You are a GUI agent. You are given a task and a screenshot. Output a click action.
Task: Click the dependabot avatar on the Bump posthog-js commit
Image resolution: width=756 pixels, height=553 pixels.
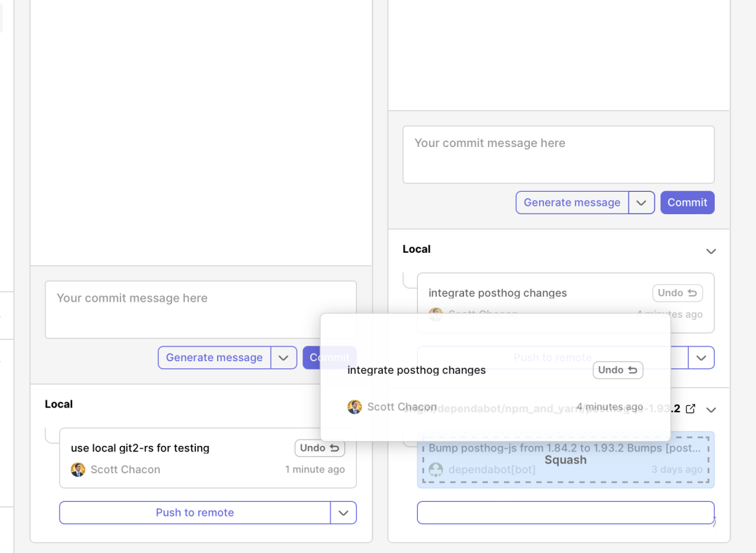point(436,470)
